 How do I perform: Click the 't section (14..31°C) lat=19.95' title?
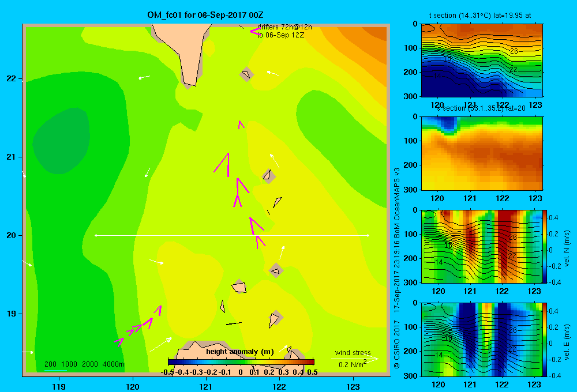[480, 16]
